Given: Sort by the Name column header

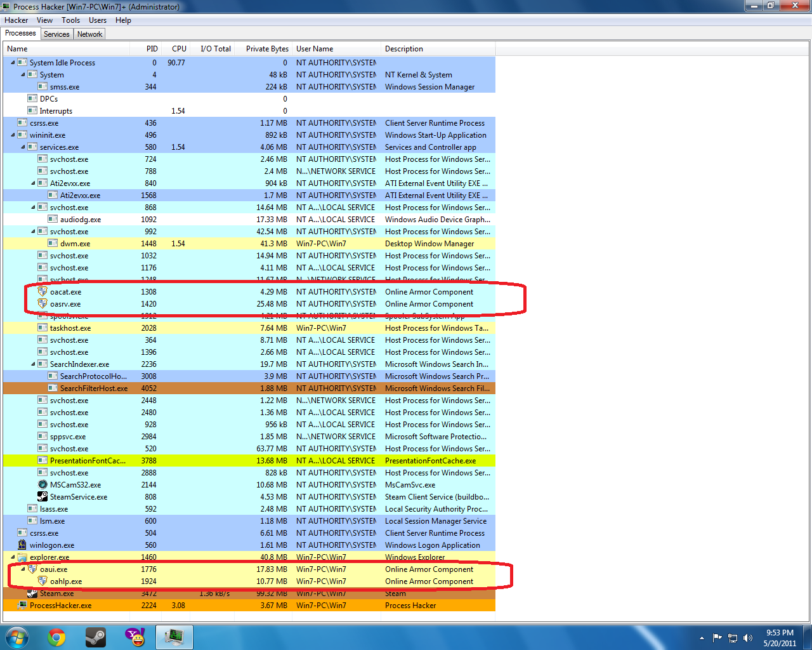Looking at the screenshot, I should pyautogui.click(x=67, y=49).
